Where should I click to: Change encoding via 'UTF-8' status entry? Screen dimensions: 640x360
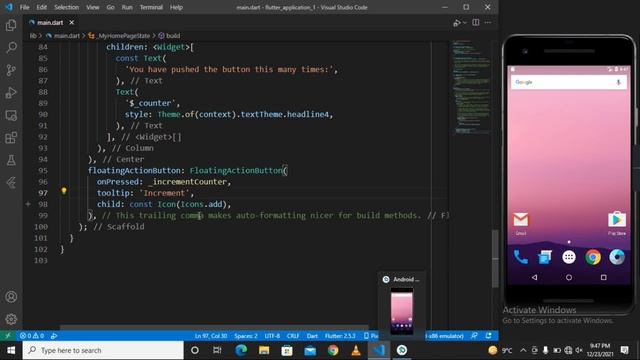[272, 336]
